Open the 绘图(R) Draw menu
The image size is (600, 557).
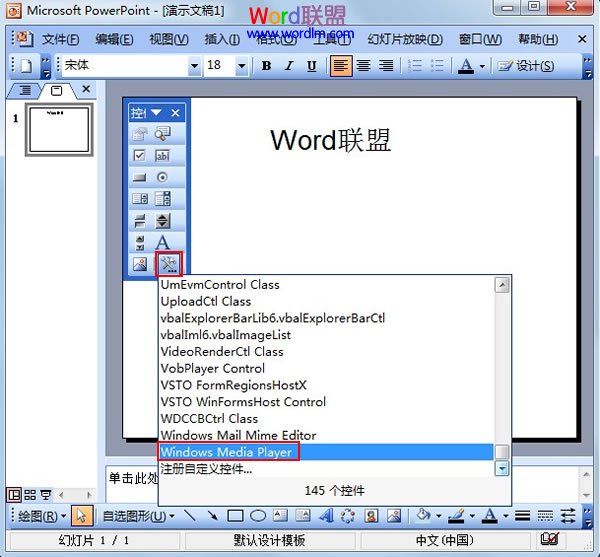[42, 516]
